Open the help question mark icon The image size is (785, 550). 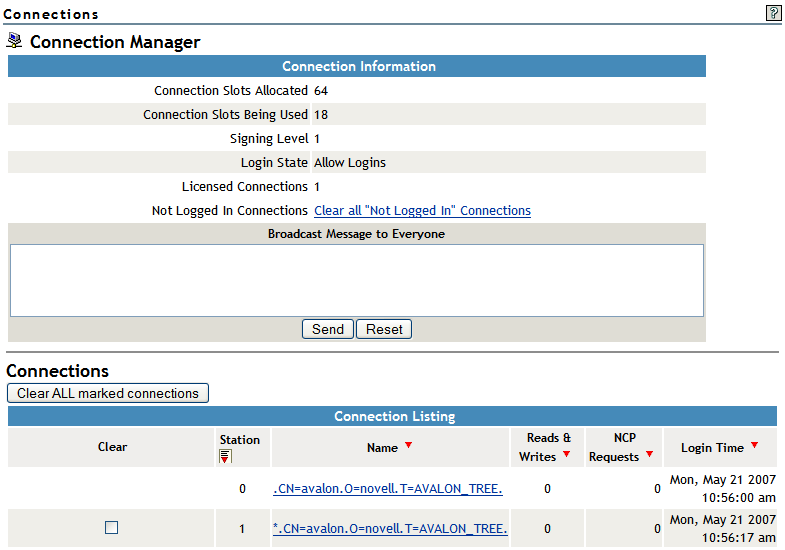pos(773,13)
